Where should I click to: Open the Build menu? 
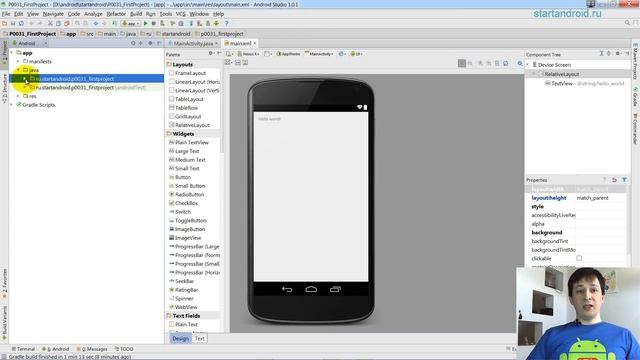click(x=136, y=14)
